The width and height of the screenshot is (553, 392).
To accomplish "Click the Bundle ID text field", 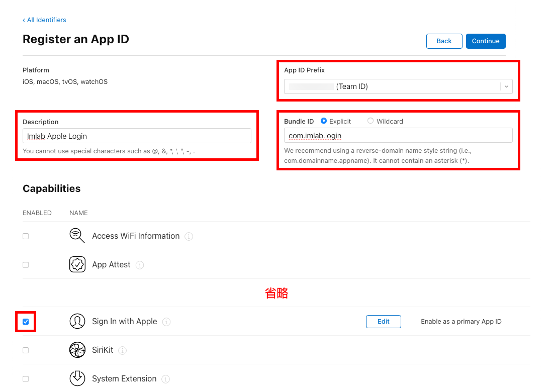I will (x=398, y=135).
